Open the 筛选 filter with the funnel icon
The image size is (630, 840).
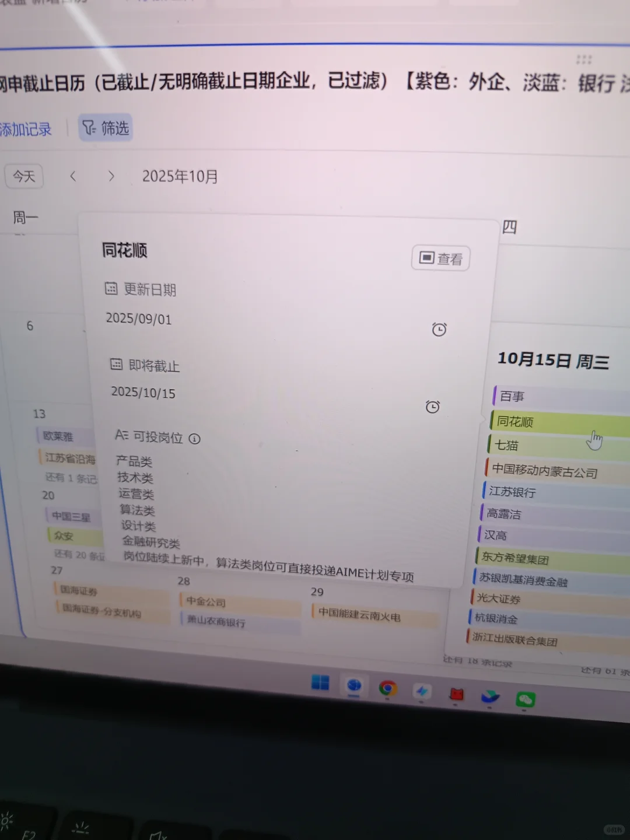[105, 128]
